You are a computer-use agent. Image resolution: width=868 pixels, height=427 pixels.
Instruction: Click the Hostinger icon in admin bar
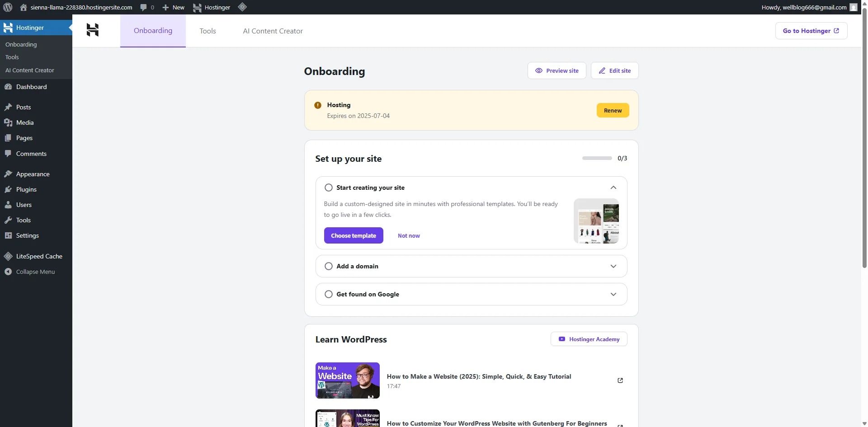(197, 7)
